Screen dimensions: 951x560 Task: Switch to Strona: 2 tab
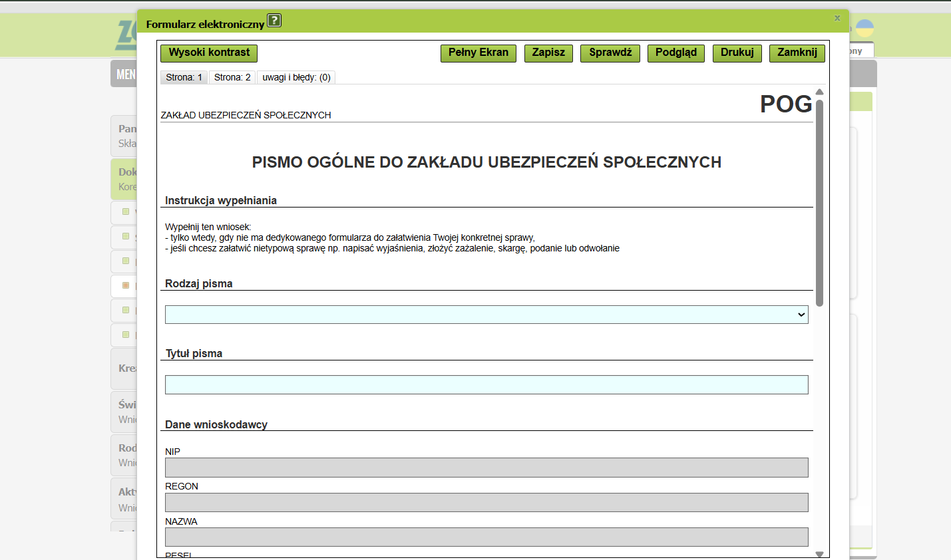pos(232,78)
